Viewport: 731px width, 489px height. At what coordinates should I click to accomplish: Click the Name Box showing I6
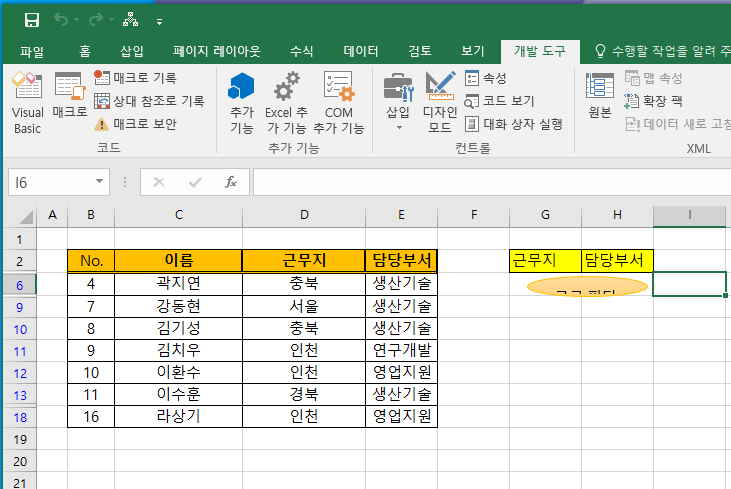(x=50, y=182)
